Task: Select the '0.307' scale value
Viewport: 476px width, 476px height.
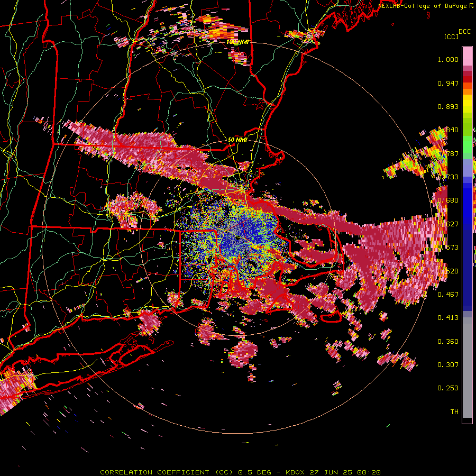Action: tap(448, 364)
